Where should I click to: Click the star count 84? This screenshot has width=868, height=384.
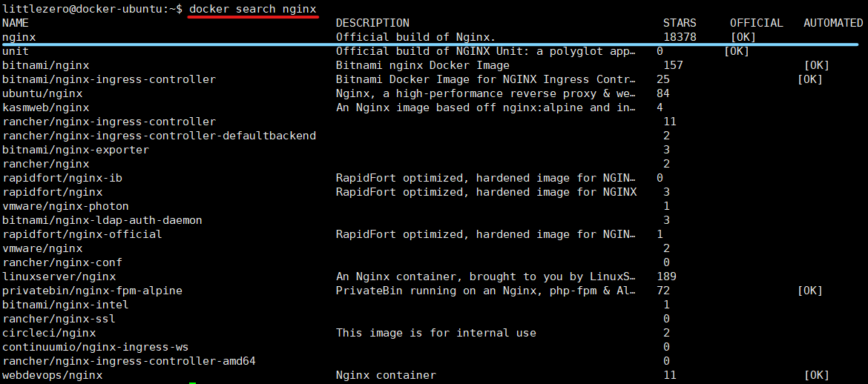[663, 93]
